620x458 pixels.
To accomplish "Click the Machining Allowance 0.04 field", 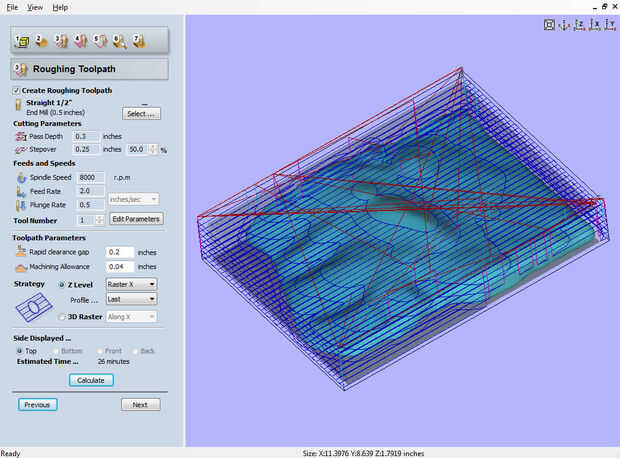I will 119,267.
